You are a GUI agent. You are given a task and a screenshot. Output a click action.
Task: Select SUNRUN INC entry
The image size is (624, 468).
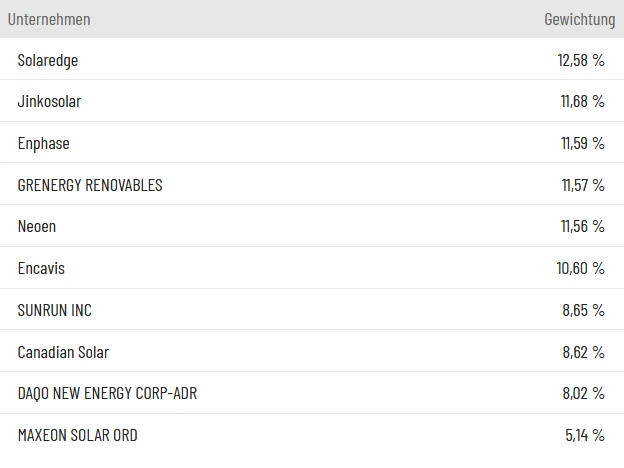point(55,310)
